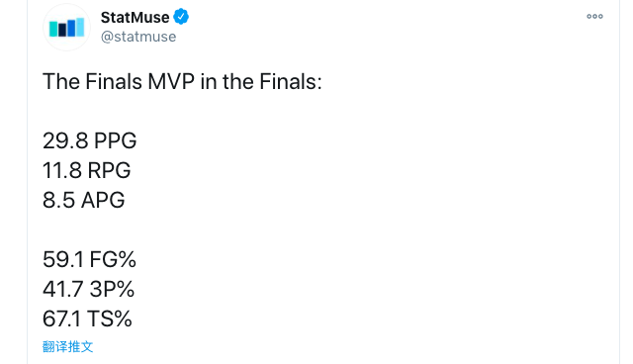
Task: Select the 59.1 FG% stat line
Action: click(x=89, y=259)
